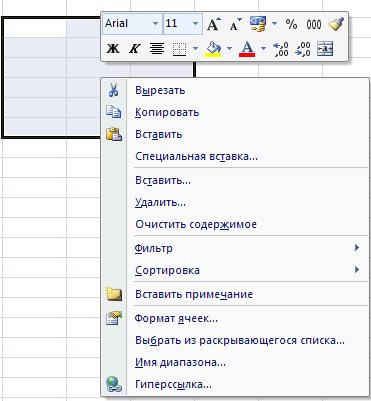Open Имя диапазона... dialog
The image size is (371, 401).
(x=235, y=362)
